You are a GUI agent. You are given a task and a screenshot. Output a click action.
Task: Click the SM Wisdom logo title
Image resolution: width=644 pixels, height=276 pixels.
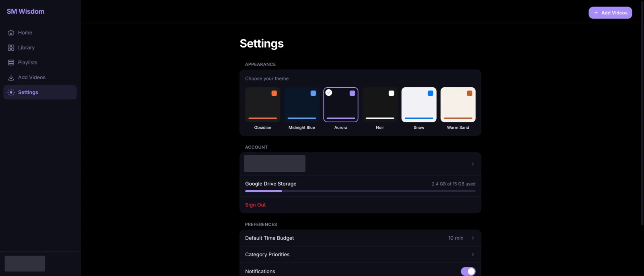tap(26, 11)
